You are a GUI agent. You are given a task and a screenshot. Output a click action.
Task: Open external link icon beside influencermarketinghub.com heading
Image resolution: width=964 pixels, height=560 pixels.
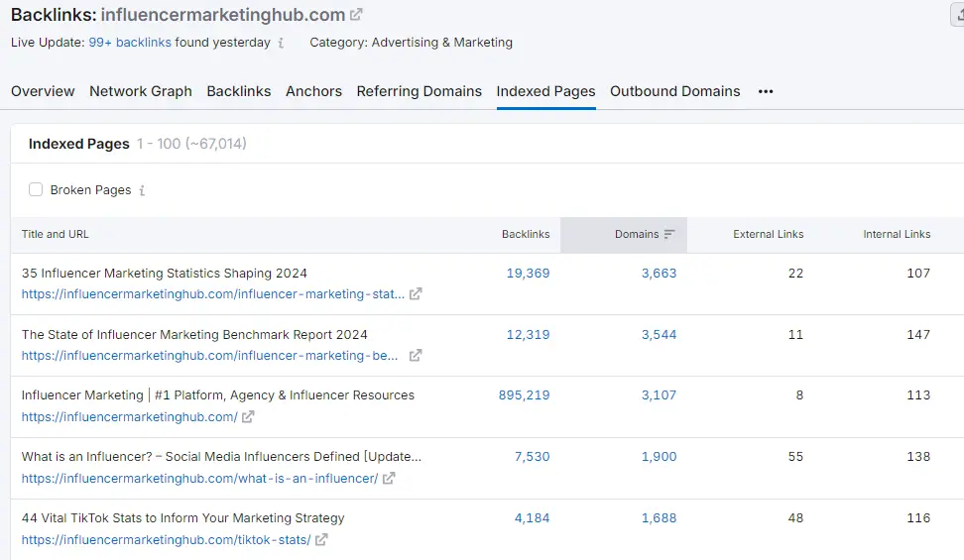(x=356, y=15)
